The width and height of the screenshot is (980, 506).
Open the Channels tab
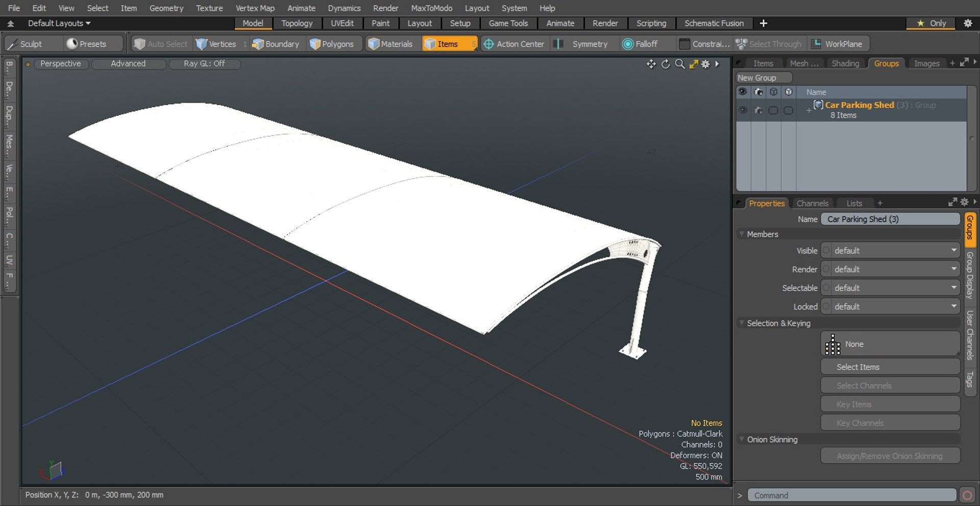click(x=812, y=203)
